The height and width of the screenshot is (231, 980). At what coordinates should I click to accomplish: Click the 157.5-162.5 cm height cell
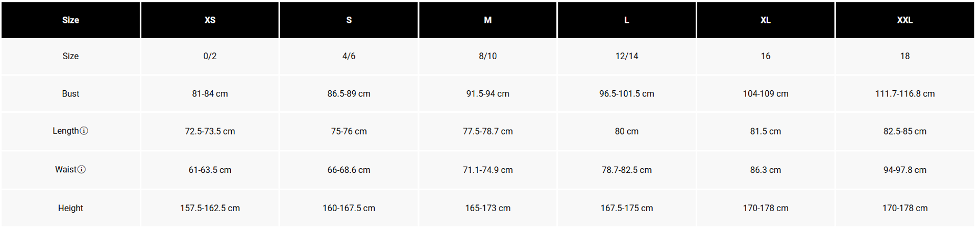point(210,208)
